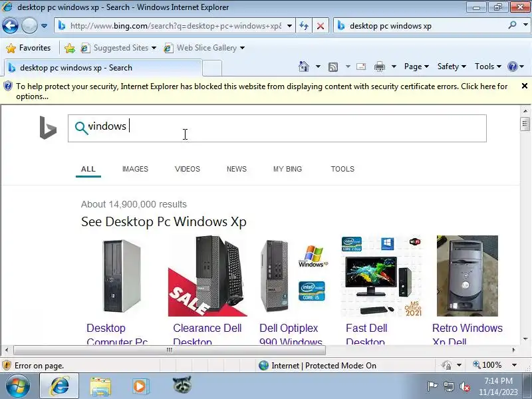Screen dimensions: 532x399
Task: Click the address bar URL field
Action: [176, 26]
